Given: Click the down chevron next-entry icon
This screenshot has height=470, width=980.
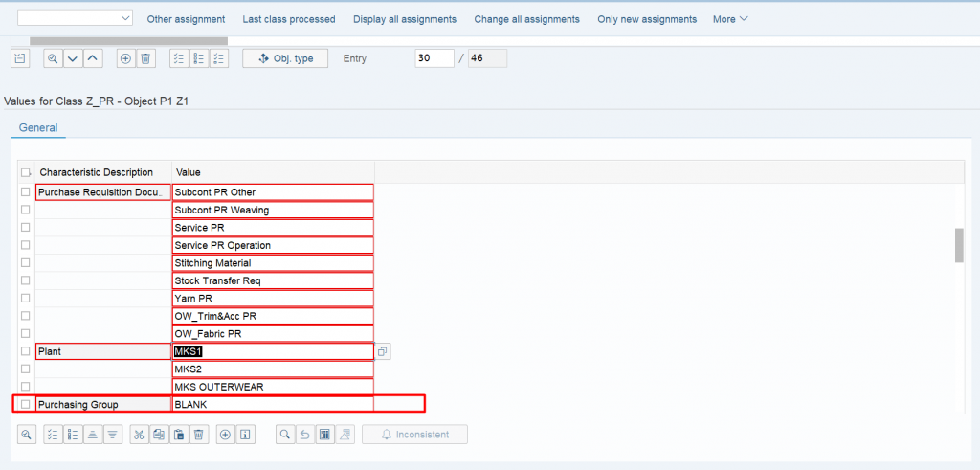Looking at the screenshot, I should [73, 58].
